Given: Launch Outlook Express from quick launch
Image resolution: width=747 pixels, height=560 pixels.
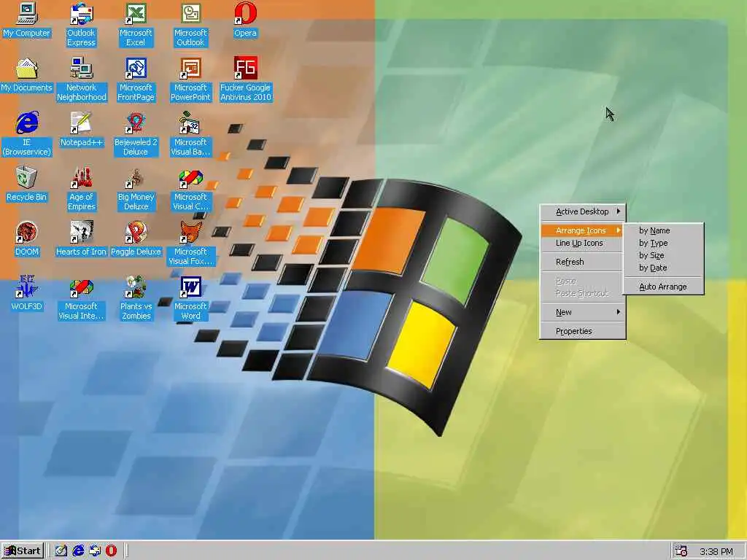Looking at the screenshot, I should pos(95,551).
